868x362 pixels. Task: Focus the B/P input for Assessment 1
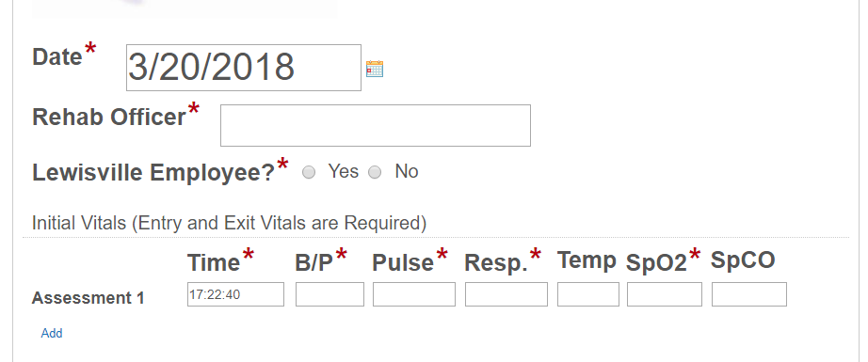330,294
